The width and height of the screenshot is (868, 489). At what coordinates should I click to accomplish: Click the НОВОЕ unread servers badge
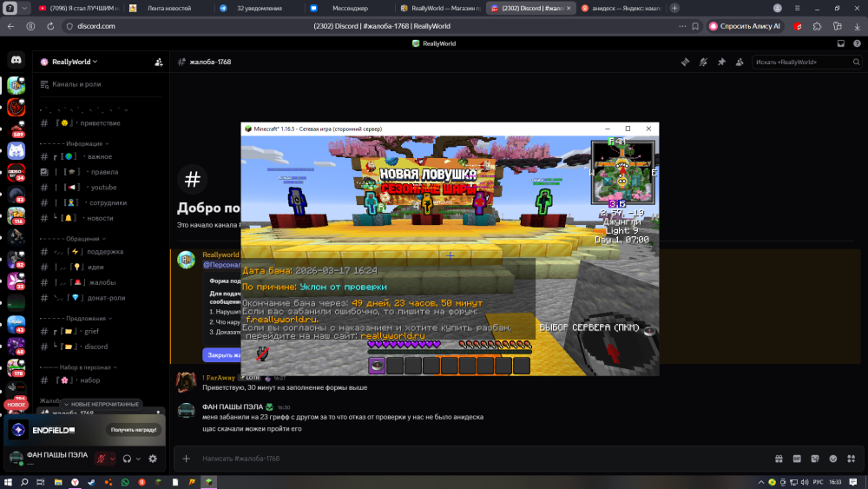16,405
